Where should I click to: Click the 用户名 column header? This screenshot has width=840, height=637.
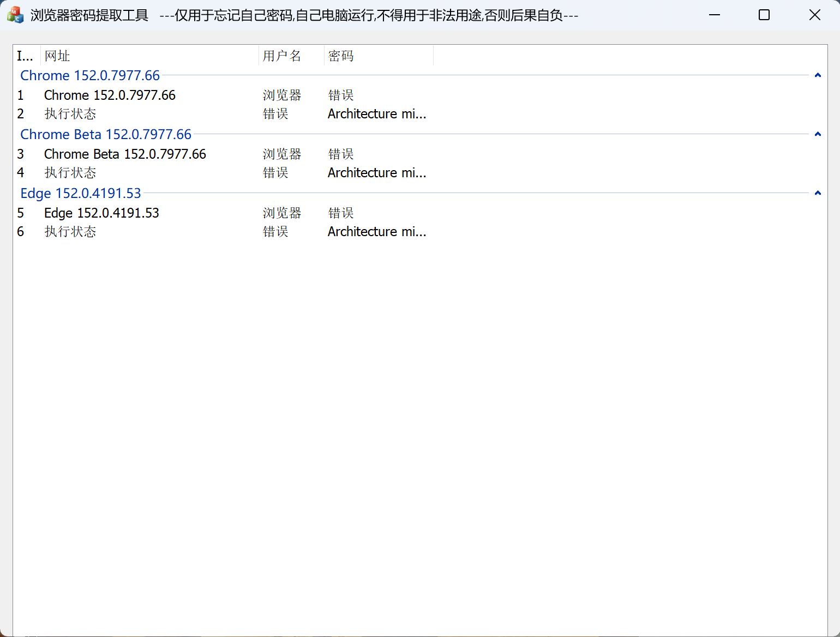pos(291,56)
